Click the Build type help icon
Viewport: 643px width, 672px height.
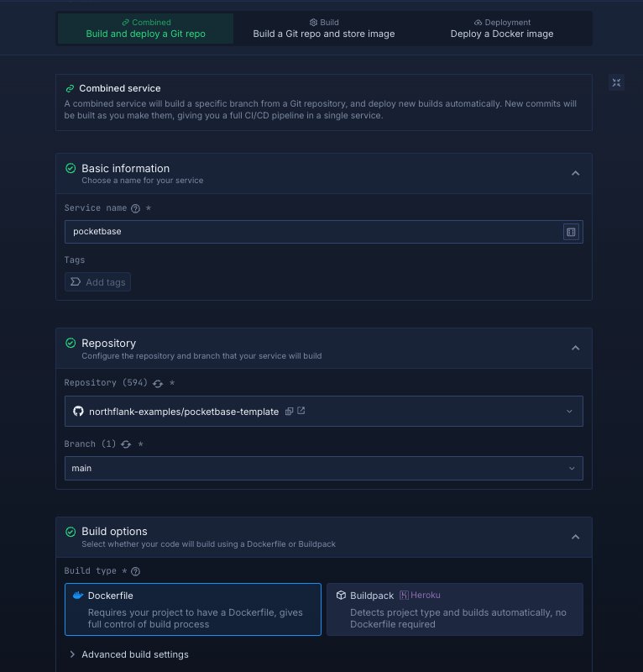click(x=136, y=572)
